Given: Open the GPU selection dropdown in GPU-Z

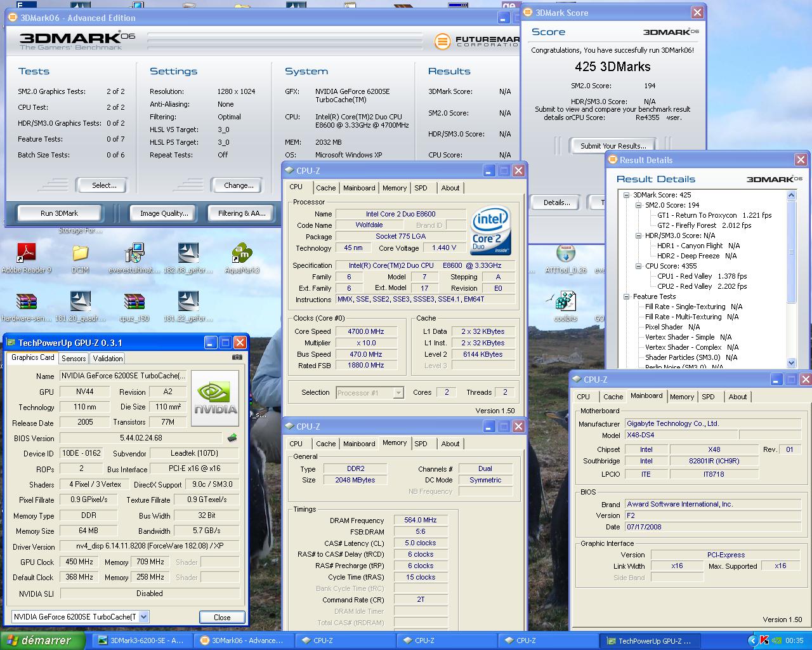Looking at the screenshot, I should tap(143, 616).
